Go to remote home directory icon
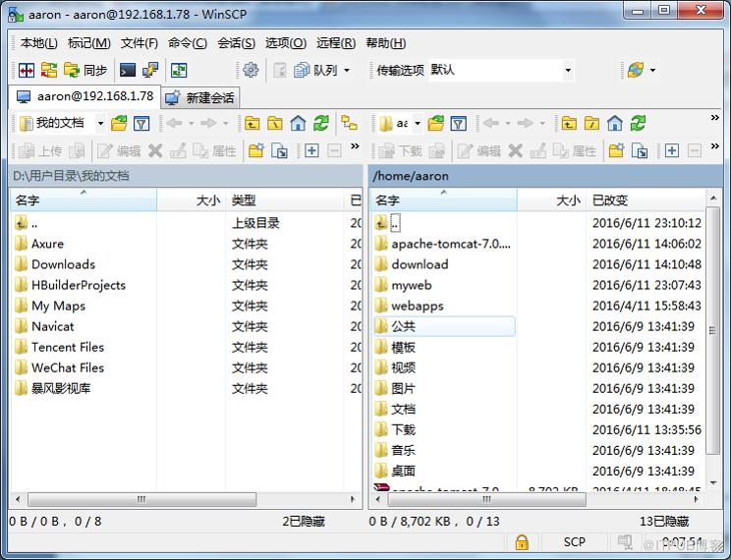Screen dimensions: 731x560 click(614, 124)
